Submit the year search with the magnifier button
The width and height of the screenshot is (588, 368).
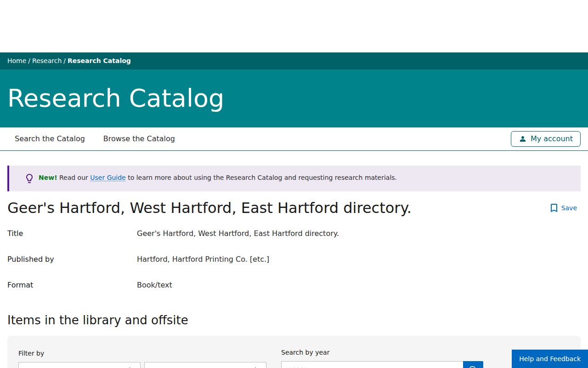click(473, 365)
